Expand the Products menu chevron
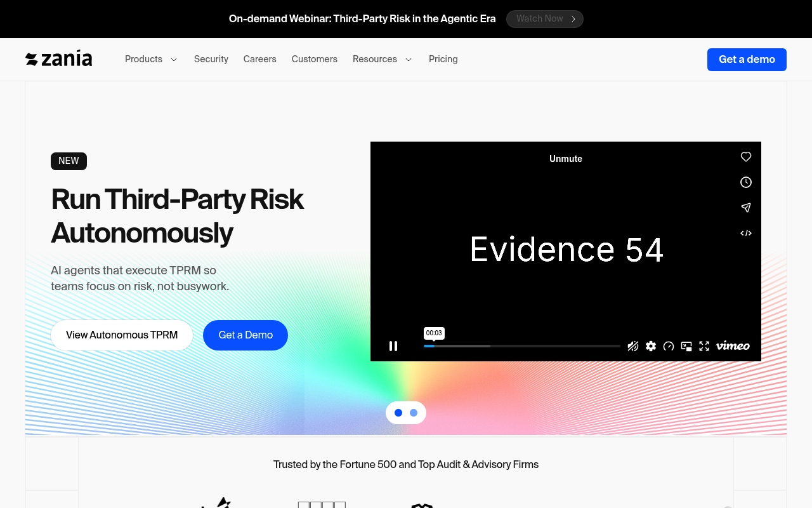 click(x=174, y=60)
